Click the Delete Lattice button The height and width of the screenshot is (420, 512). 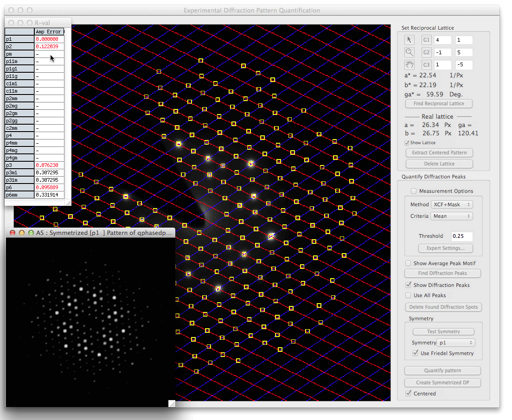click(439, 164)
